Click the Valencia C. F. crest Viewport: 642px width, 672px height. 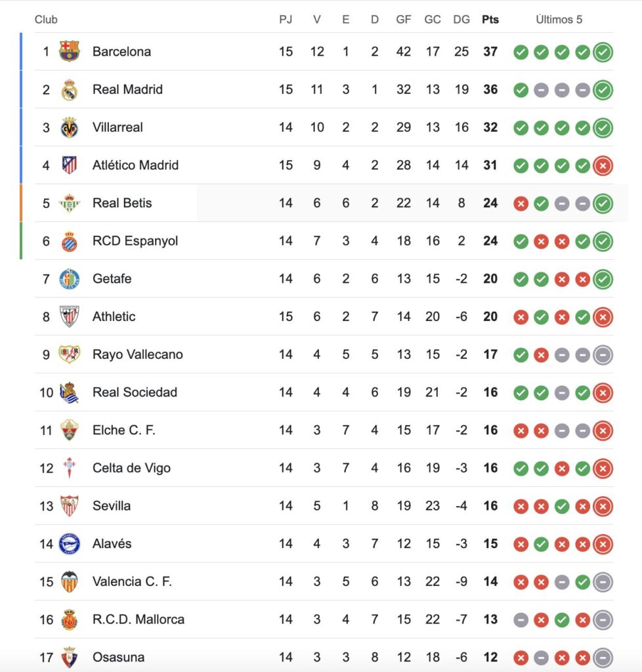(x=69, y=582)
